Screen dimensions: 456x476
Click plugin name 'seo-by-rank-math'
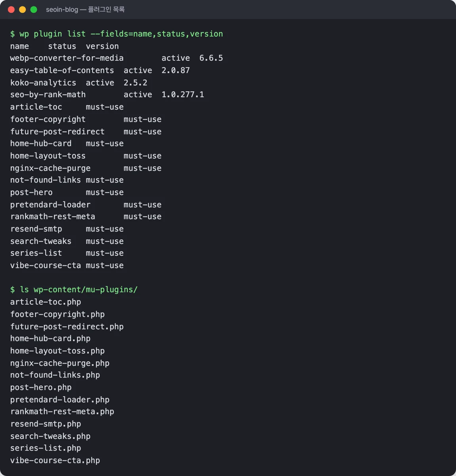(x=48, y=95)
